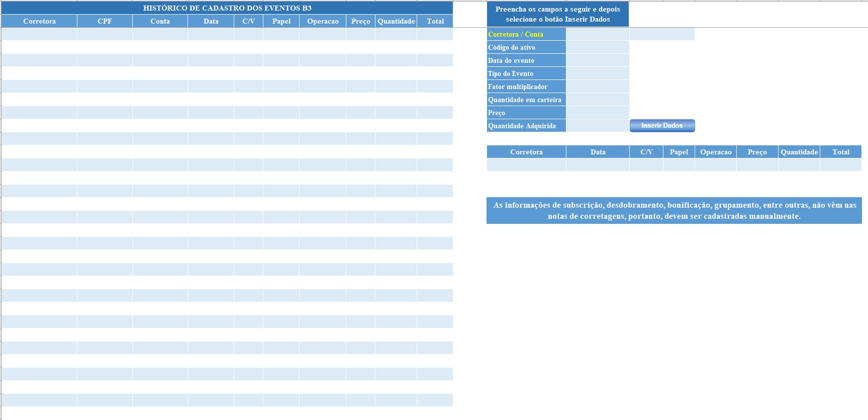Select the Fator multiplicador input cell
This screenshot has height=420, width=868.
tap(598, 87)
